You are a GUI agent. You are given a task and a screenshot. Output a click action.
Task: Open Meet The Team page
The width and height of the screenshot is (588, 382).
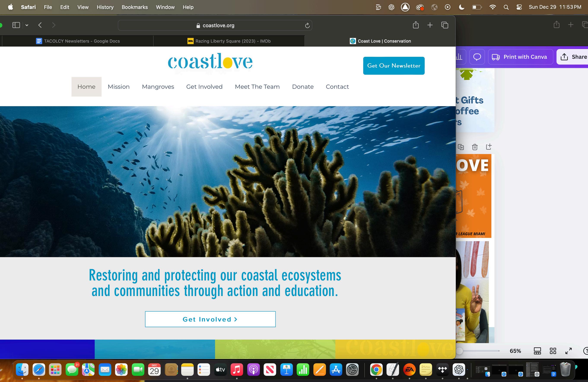coord(257,87)
